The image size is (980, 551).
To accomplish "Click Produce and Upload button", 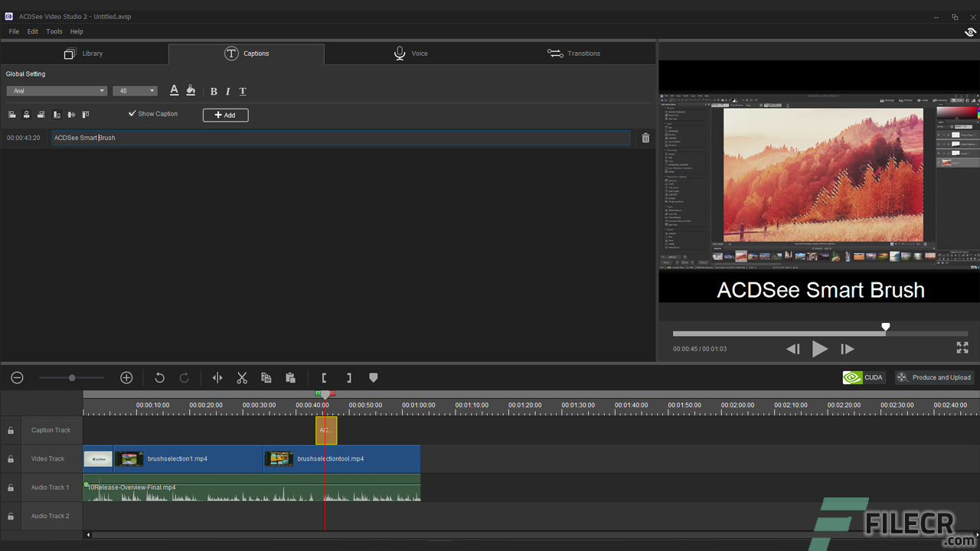I will pos(934,377).
